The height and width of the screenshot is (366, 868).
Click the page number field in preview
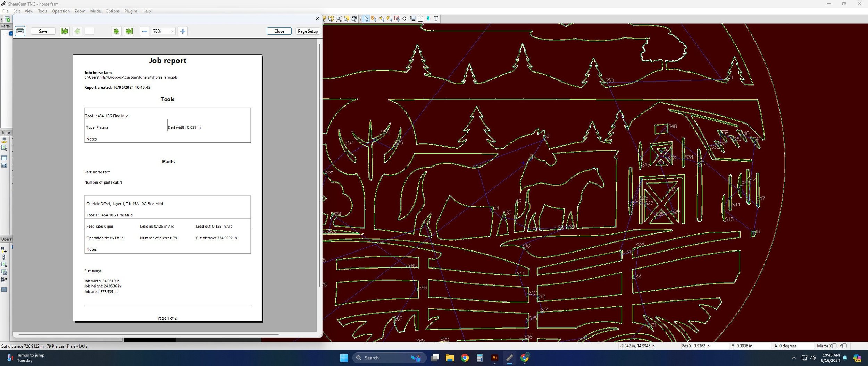[89, 31]
